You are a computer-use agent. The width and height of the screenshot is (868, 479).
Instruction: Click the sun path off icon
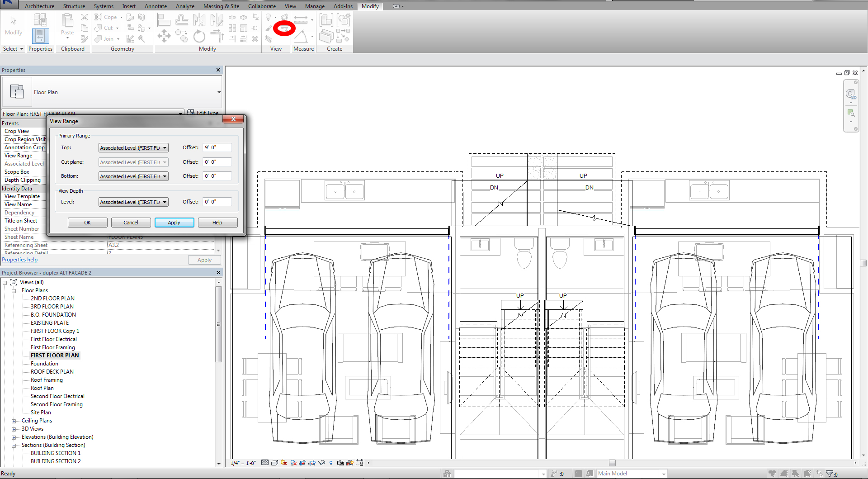pyautogui.click(x=283, y=463)
